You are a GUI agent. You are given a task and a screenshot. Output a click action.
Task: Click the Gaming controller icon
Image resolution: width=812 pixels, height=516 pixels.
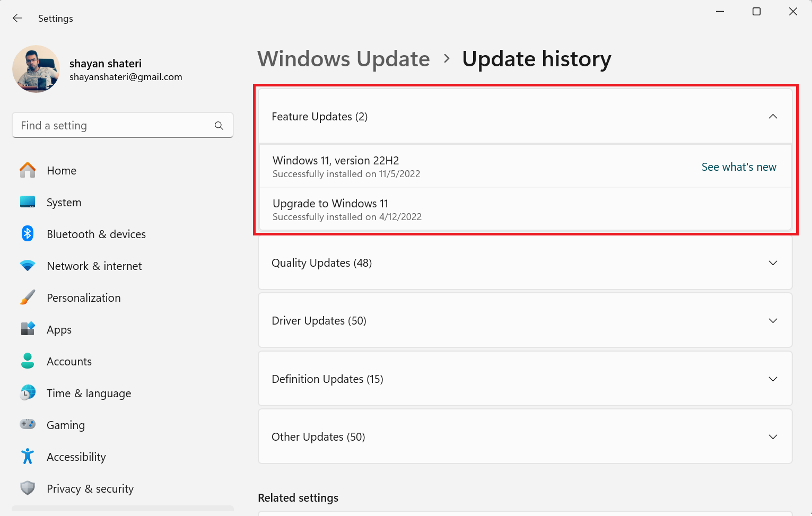tap(28, 424)
